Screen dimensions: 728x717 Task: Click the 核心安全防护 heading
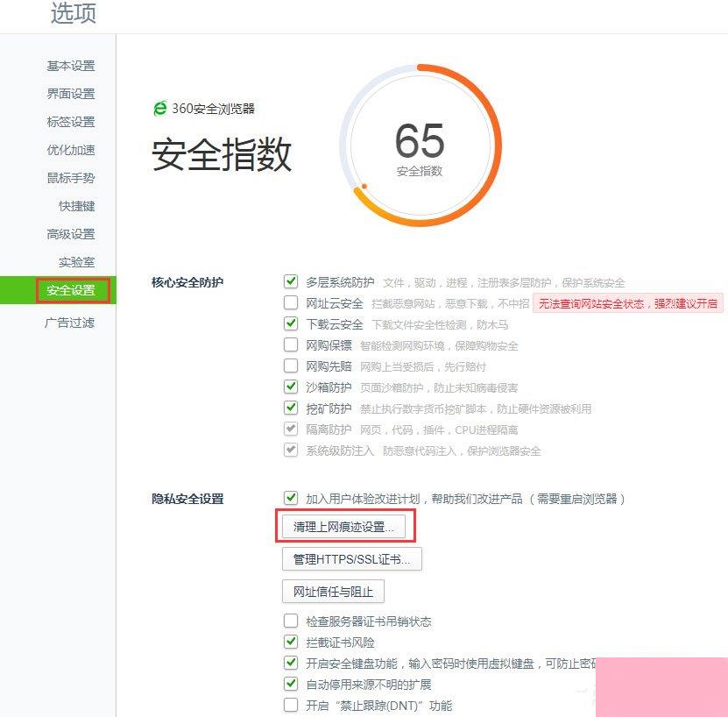tap(187, 282)
